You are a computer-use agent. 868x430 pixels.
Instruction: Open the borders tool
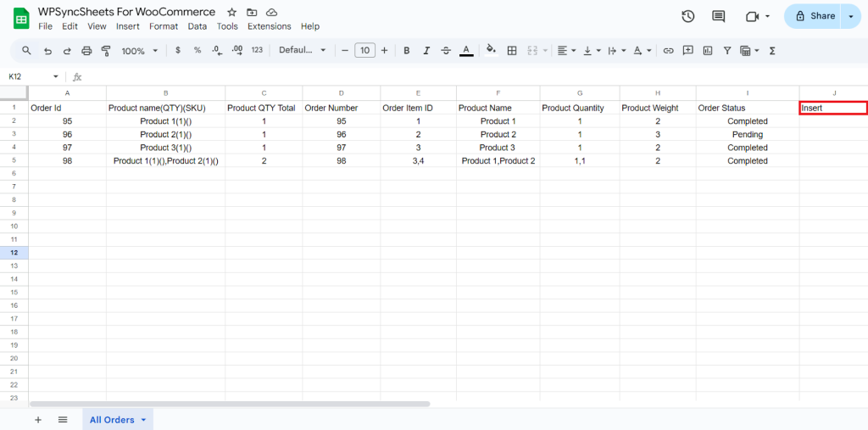(512, 50)
